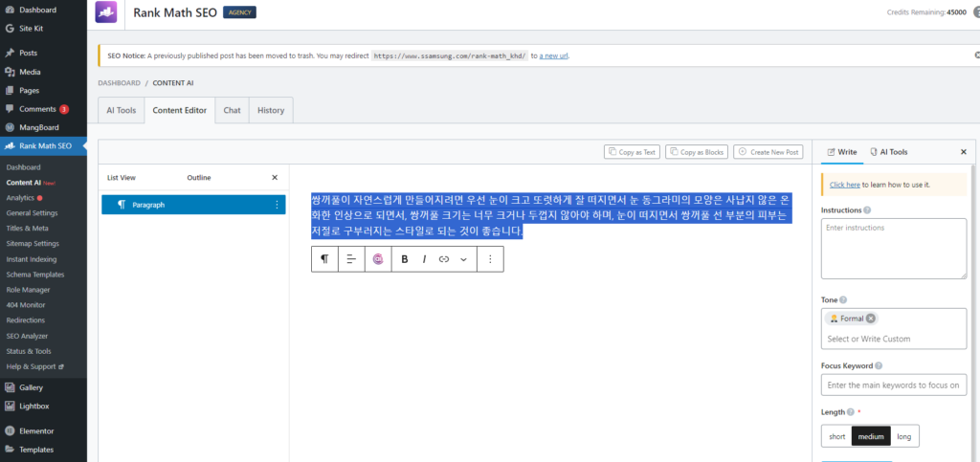This screenshot has height=462, width=980.
Task: Open the Titles & Meta submenu
Action: pyautogui.click(x=27, y=229)
